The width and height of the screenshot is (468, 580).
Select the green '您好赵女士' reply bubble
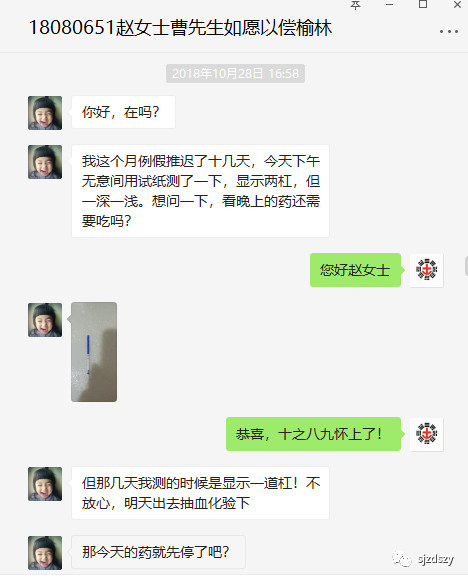pyautogui.click(x=355, y=270)
